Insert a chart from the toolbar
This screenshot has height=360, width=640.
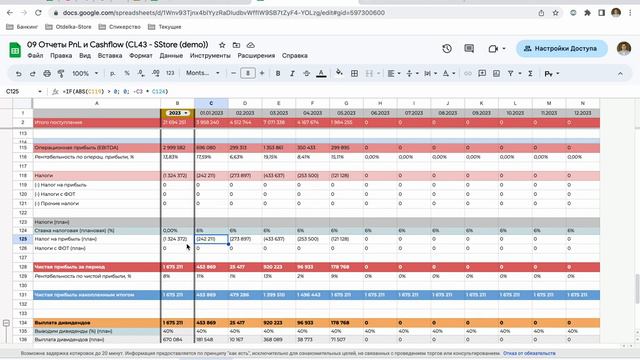(x=496, y=73)
